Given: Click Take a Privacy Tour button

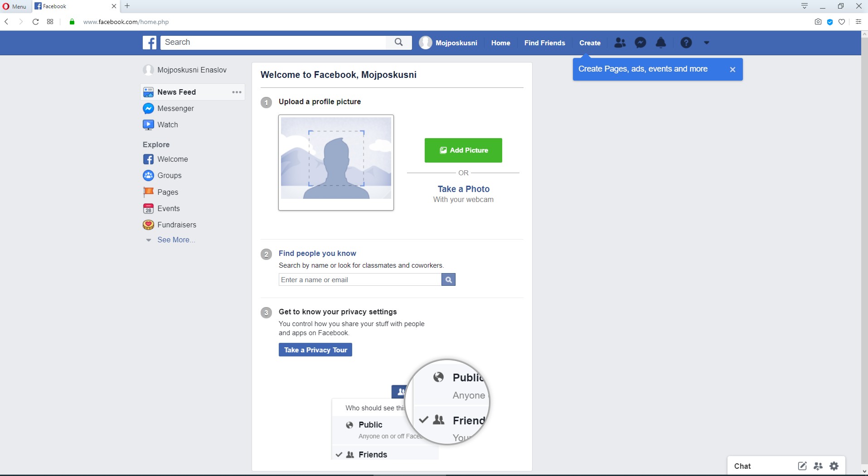Looking at the screenshot, I should (315, 350).
